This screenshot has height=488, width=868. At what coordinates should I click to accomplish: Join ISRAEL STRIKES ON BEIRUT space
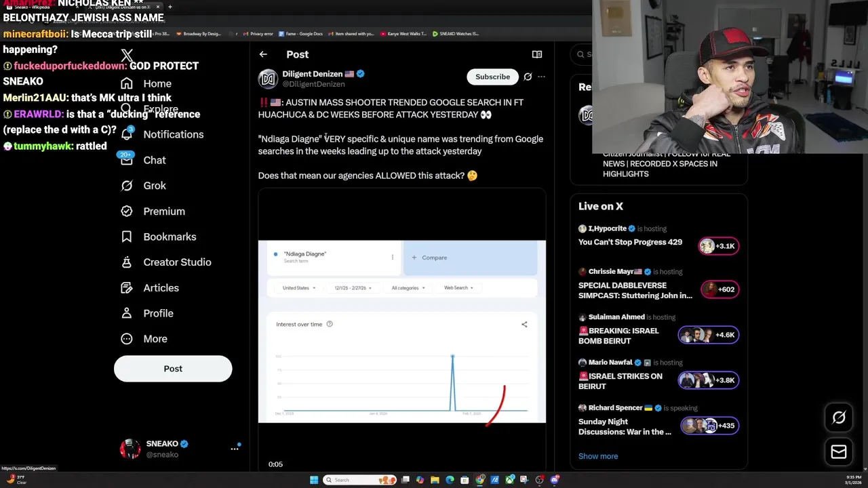point(620,381)
